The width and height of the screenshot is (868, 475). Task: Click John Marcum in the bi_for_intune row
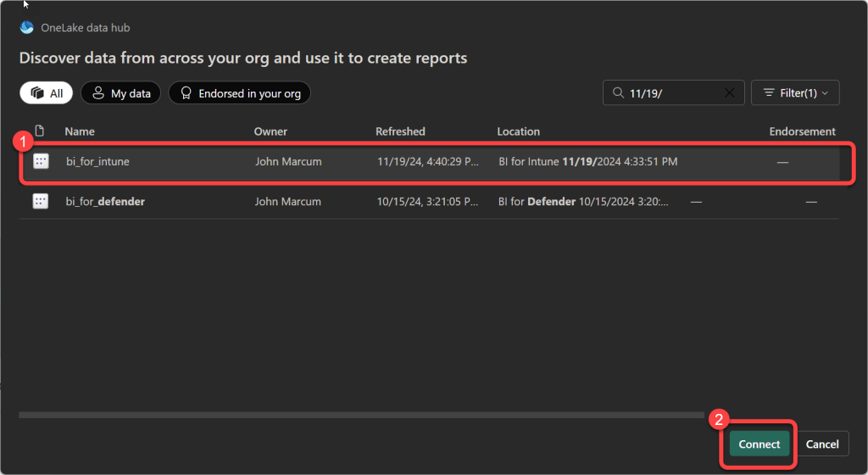(x=288, y=161)
